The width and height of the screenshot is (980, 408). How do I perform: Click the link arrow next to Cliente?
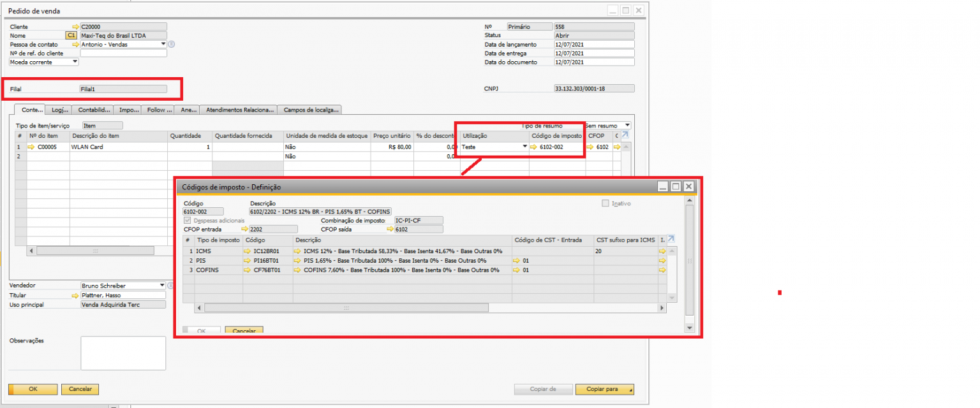point(76,27)
